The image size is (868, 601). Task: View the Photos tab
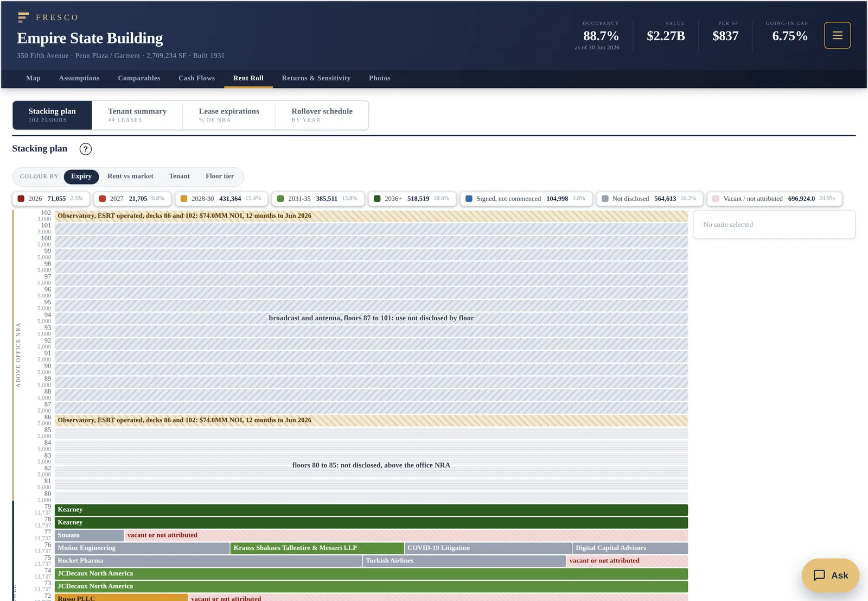380,78
